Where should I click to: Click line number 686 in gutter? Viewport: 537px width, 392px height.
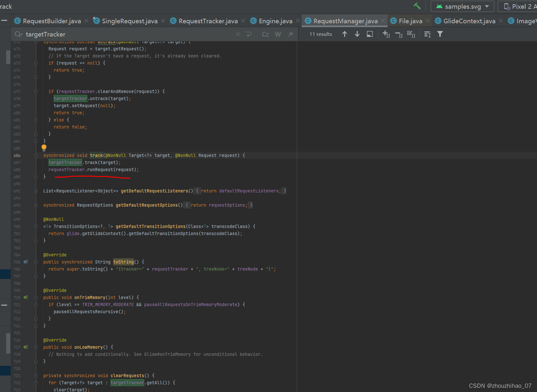(x=17, y=155)
